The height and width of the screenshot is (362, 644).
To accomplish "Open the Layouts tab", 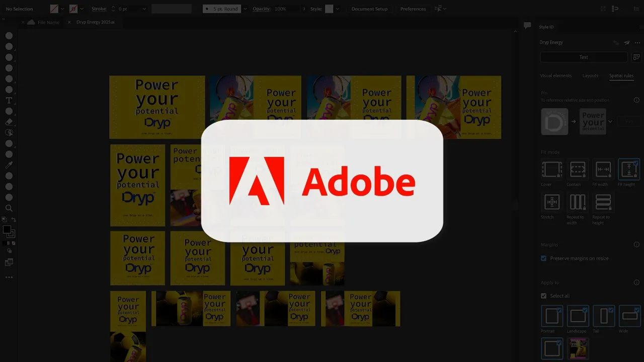I will pyautogui.click(x=590, y=76).
